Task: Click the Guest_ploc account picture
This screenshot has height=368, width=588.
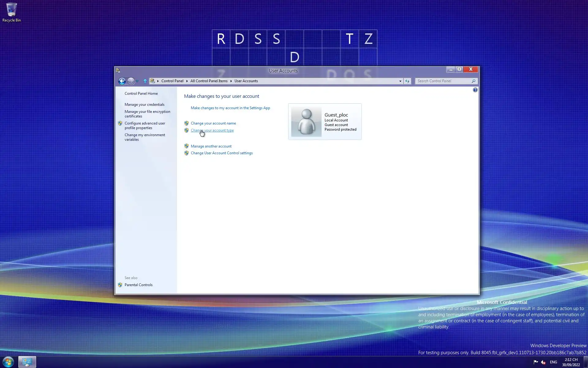Action: pos(306,122)
